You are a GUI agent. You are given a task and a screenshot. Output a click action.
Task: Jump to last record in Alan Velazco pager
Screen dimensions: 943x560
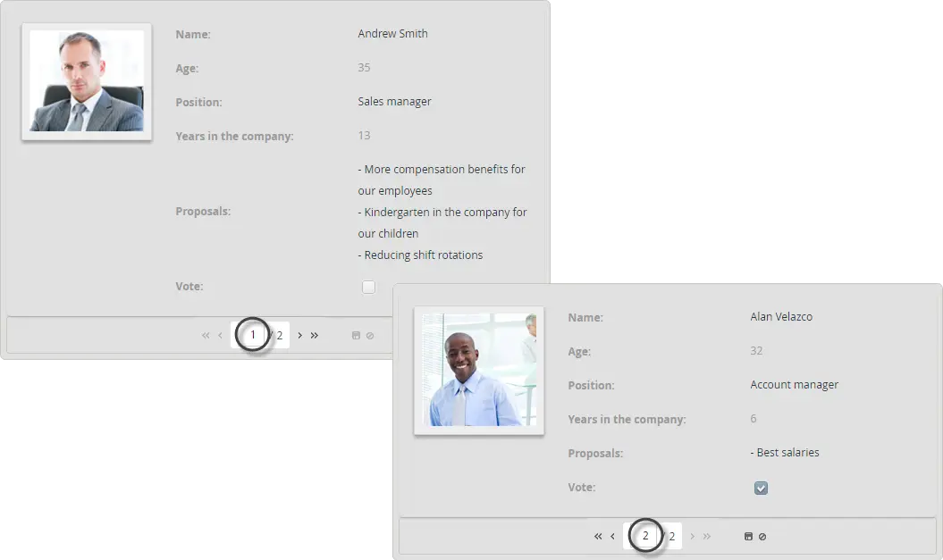(x=707, y=536)
